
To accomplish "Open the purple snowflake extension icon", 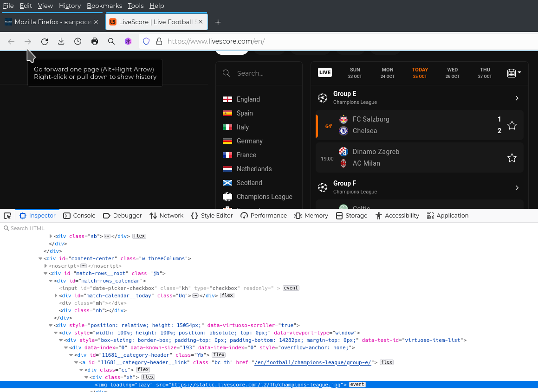I will click(x=128, y=41).
